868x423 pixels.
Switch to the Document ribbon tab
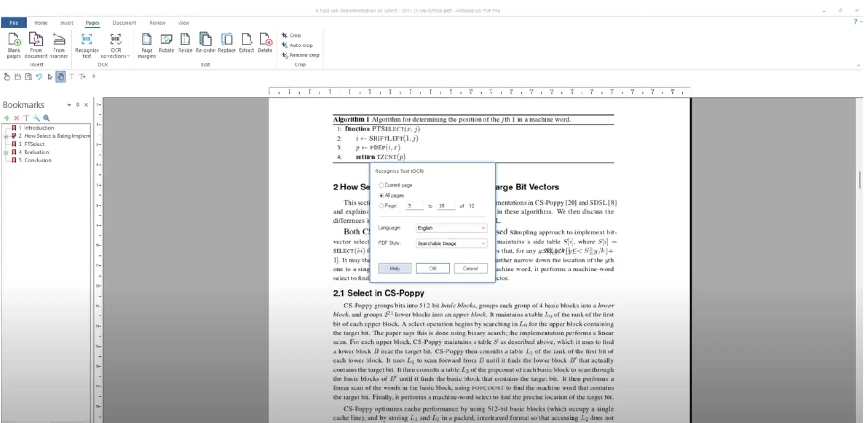tap(124, 23)
